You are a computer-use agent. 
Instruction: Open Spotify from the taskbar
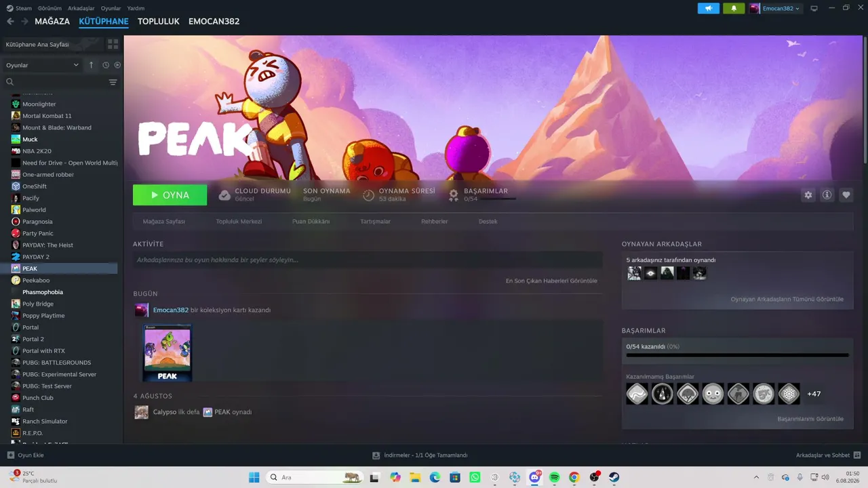(554, 477)
